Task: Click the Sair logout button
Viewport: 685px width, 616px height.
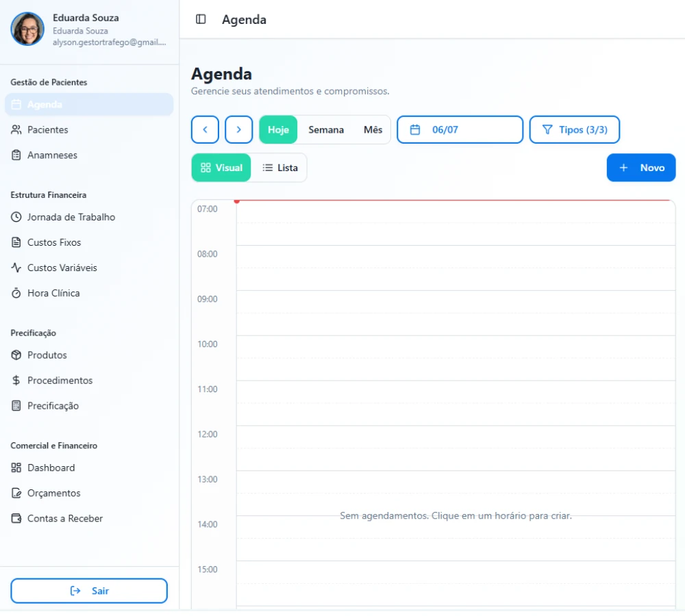Action: pyautogui.click(x=89, y=591)
